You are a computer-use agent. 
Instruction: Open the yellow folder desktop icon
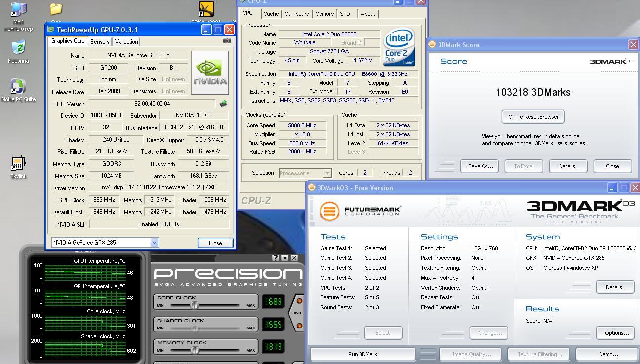(56, 9)
